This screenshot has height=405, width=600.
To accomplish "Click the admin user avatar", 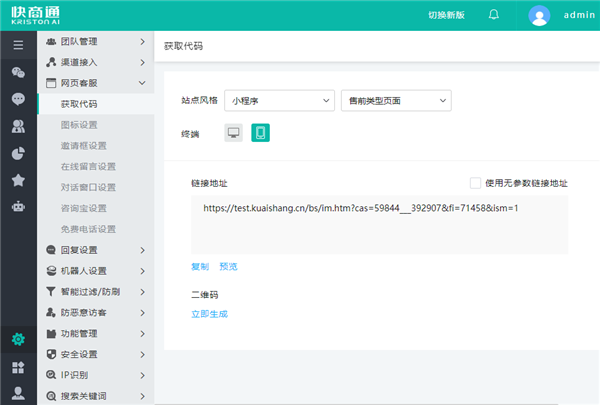I will tap(539, 15).
